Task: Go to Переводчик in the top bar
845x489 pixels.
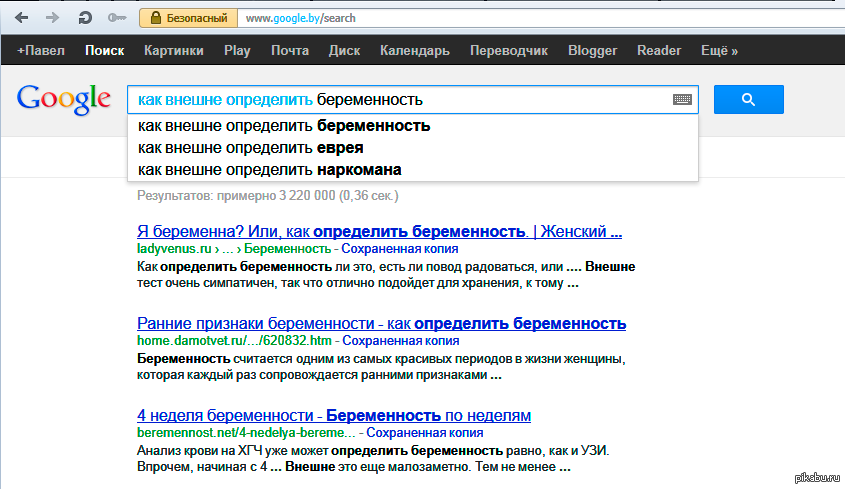Action: point(509,50)
